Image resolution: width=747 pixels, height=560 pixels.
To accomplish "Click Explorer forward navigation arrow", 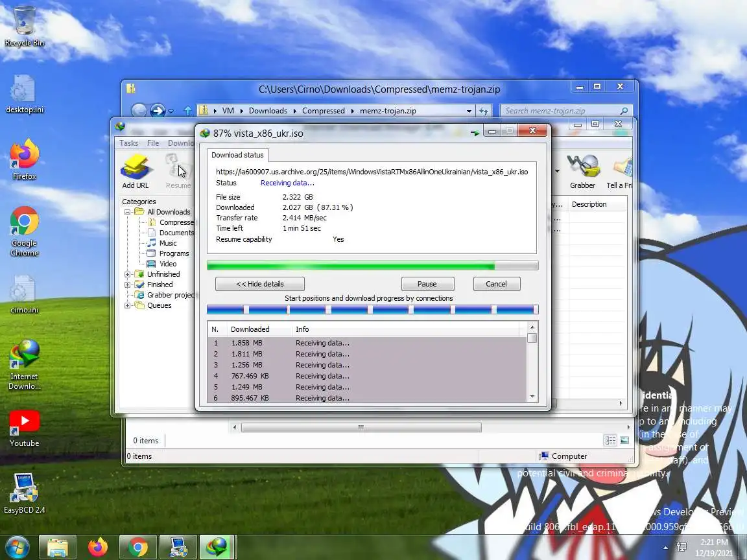I will pyautogui.click(x=157, y=110).
